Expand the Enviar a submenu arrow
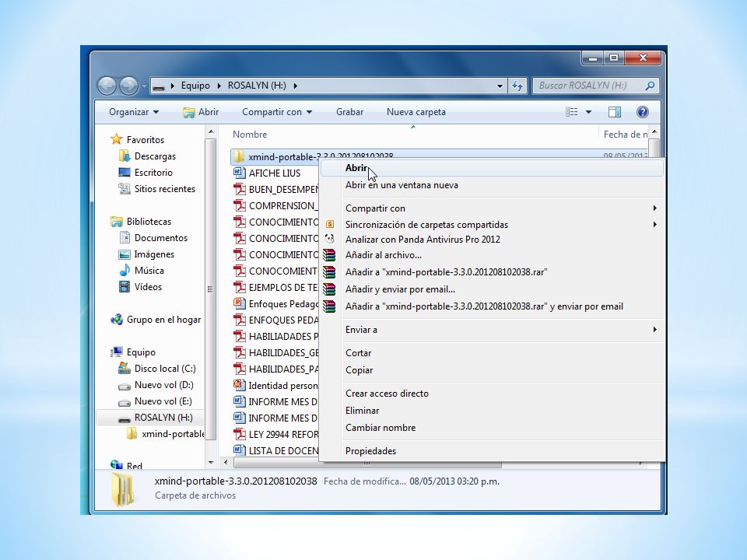 [655, 330]
